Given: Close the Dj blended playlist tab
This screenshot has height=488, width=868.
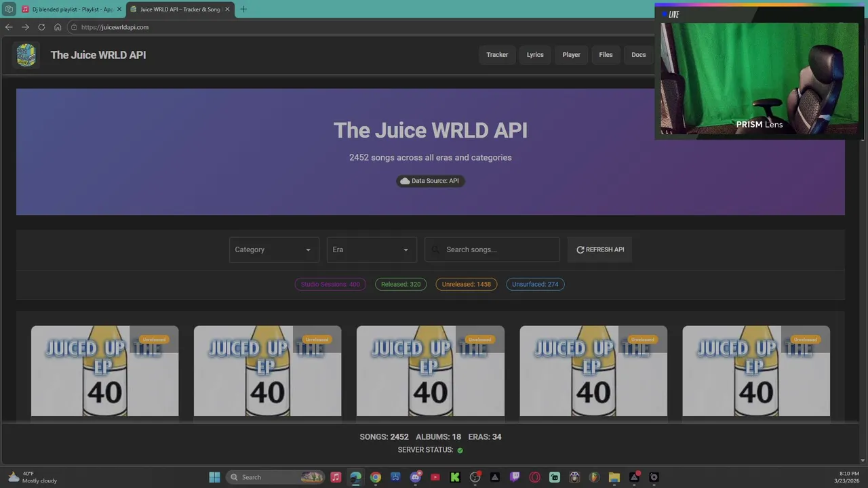Looking at the screenshot, I should pyautogui.click(x=119, y=9).
